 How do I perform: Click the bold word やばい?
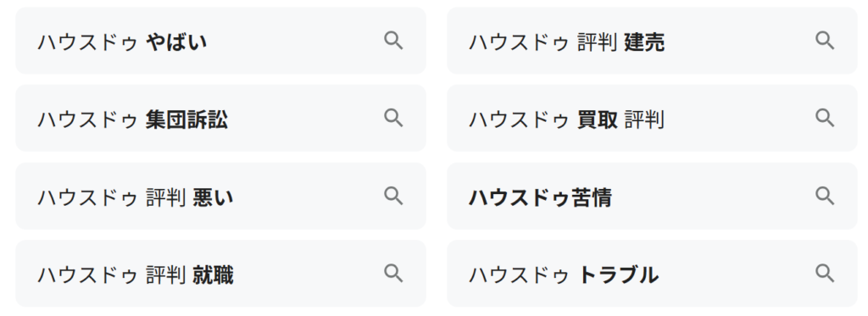point(176,42)
